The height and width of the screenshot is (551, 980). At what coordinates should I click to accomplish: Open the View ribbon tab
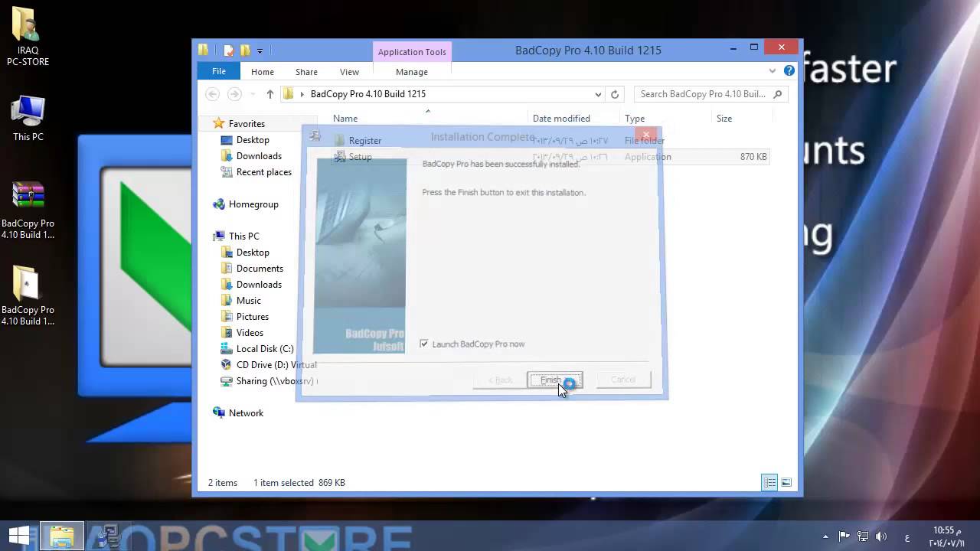click(x=349, y=72)
